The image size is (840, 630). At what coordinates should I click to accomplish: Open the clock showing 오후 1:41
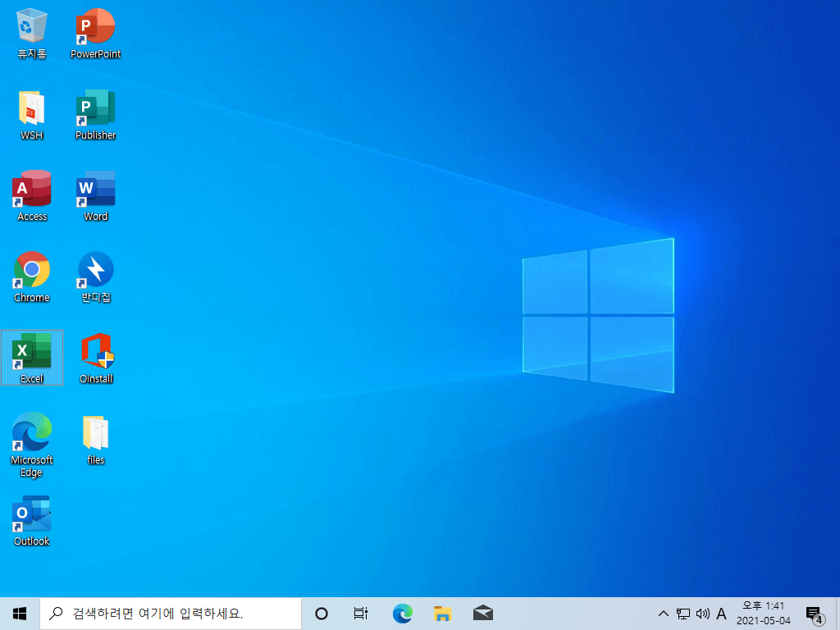click(x=764, y=614)
